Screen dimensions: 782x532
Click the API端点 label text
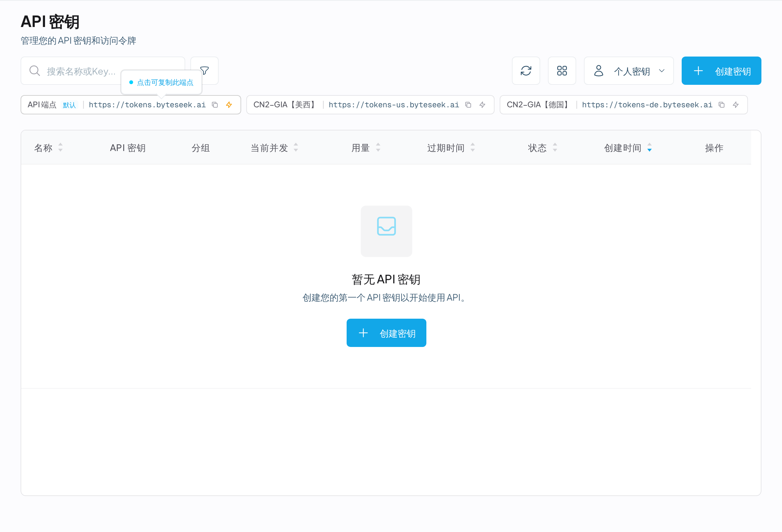tap(42, 105)
